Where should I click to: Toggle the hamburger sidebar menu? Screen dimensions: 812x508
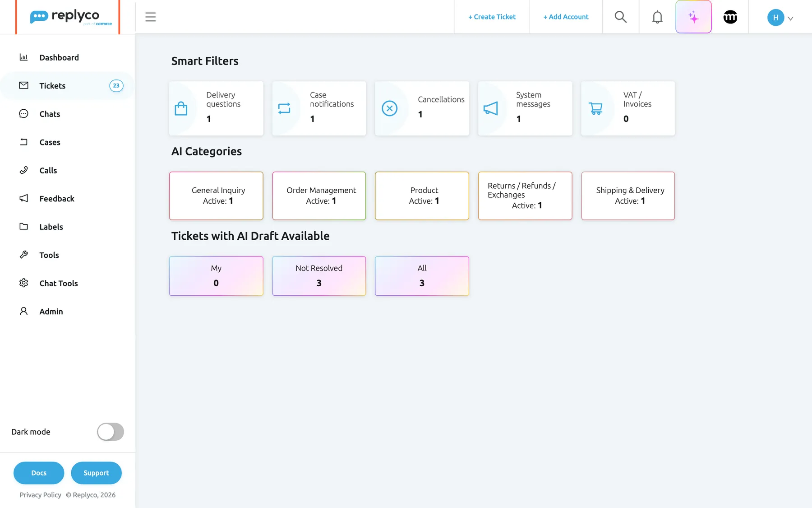click(150, 17)
